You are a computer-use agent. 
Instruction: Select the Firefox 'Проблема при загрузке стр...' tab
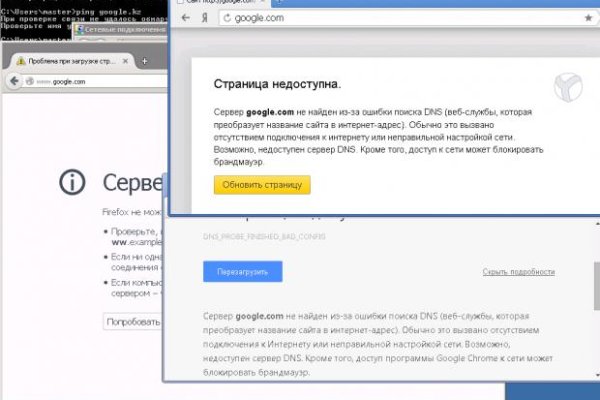tap(70, 60)
